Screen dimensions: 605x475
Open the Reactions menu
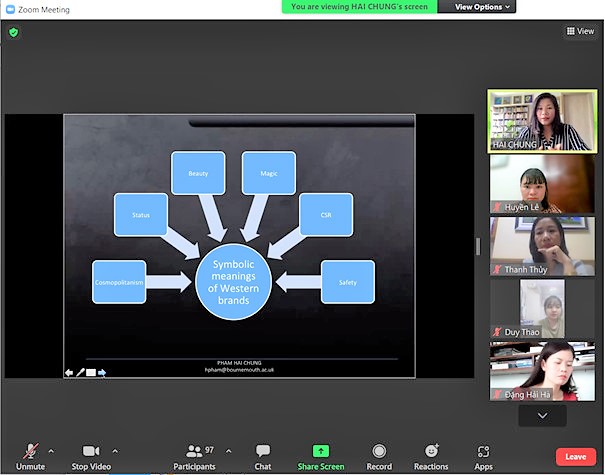[431, 455]
